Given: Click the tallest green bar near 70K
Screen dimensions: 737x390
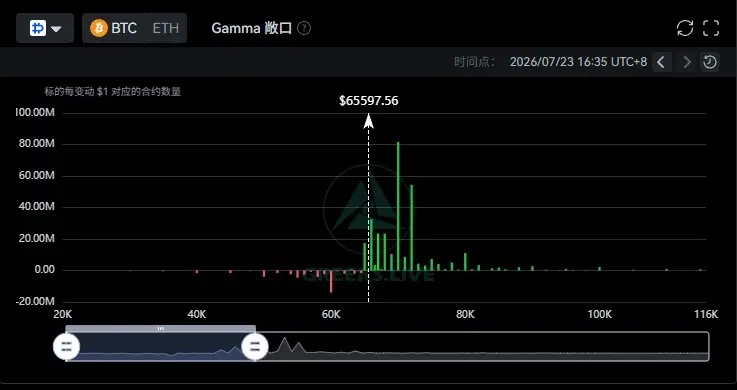Looking at the screenshot, I should click(x=398, y=206).
